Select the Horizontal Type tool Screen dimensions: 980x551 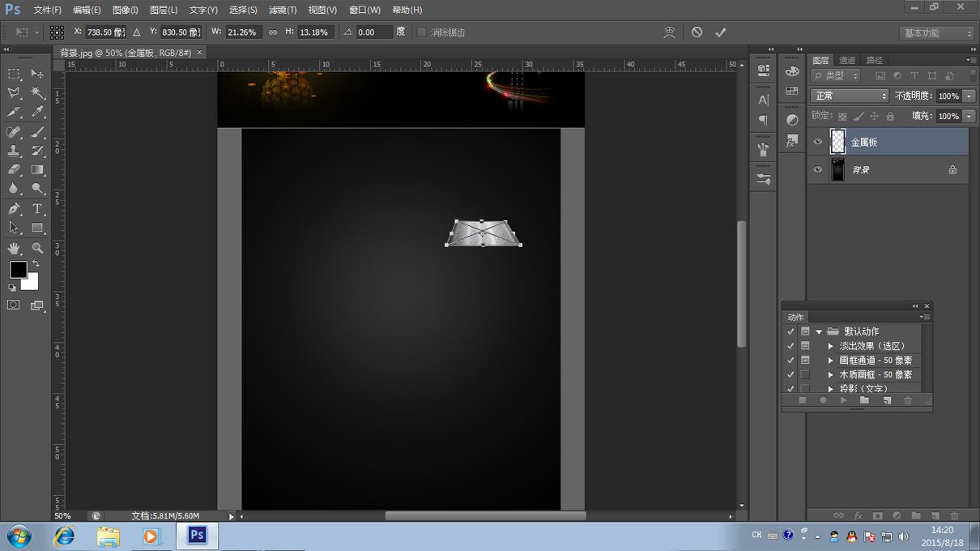(37, 209)
